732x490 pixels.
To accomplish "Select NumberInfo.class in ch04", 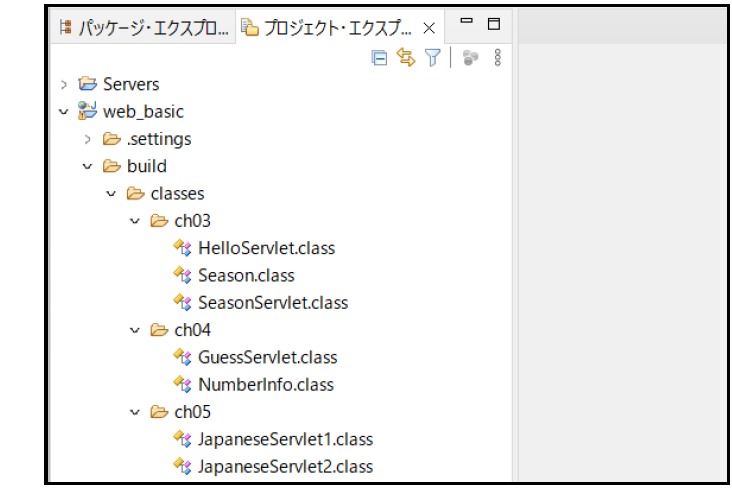I will (265, 384).
